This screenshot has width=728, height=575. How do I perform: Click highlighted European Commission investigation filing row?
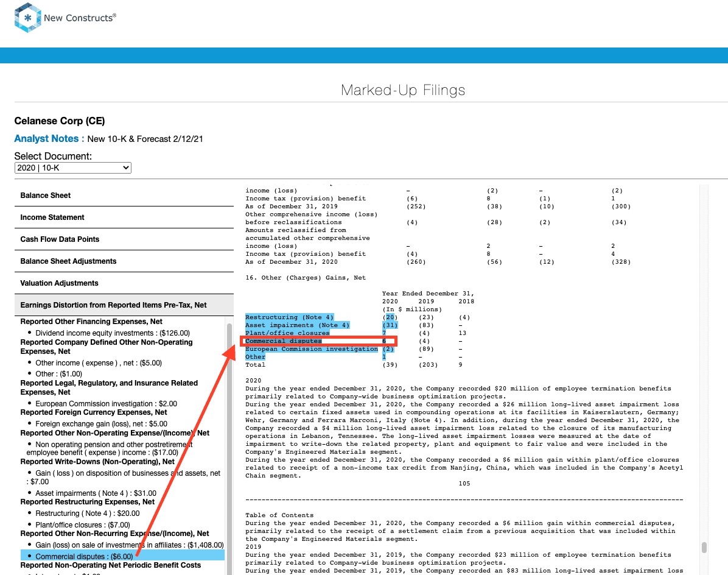tap(312, 349)
